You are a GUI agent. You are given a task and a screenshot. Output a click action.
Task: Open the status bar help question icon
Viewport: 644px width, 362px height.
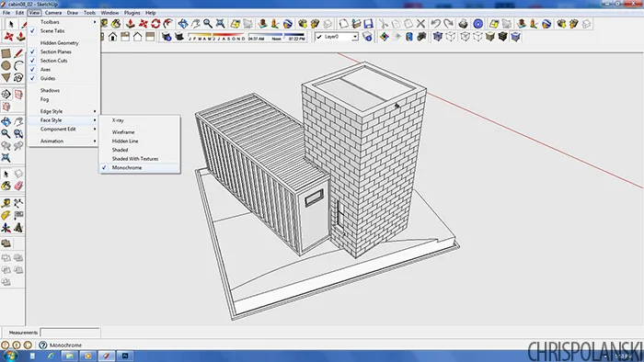[x=42, y=345]
